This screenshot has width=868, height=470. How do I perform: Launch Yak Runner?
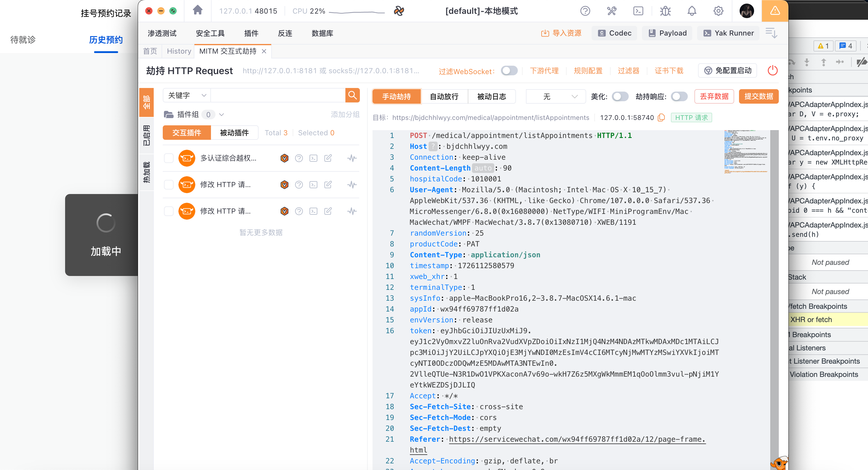[728, 33]
